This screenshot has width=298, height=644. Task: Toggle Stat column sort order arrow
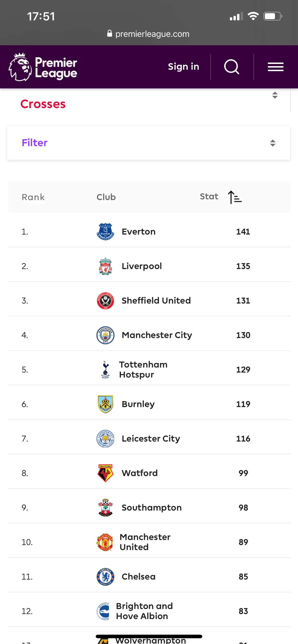pos(235,197)
